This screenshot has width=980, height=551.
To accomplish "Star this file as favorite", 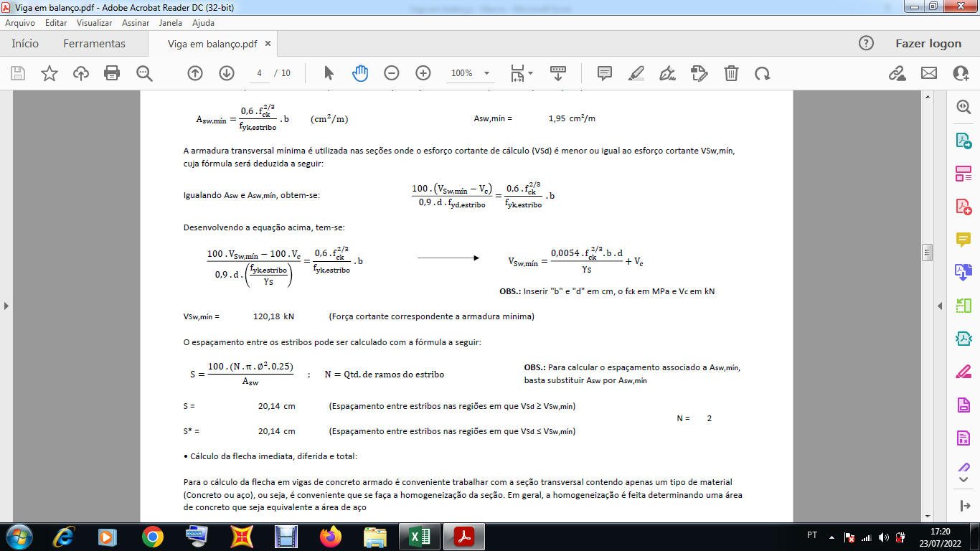I will (x=50, y=73).
